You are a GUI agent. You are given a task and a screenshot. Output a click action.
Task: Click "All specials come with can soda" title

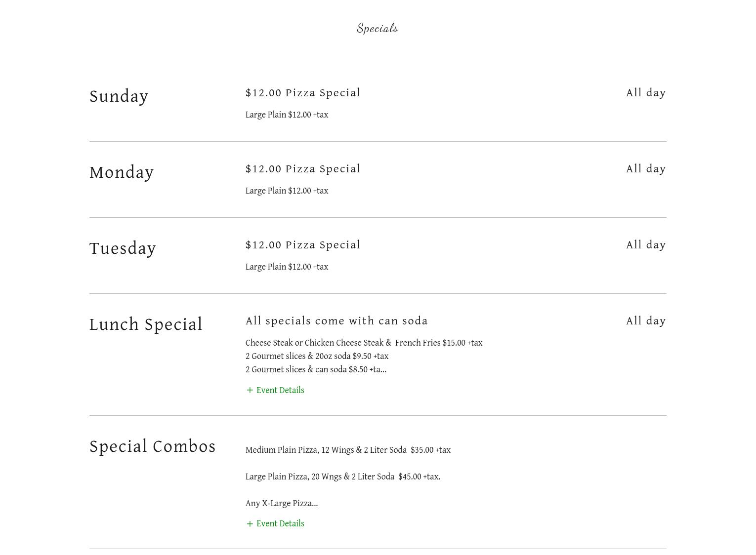coord(336,321)
